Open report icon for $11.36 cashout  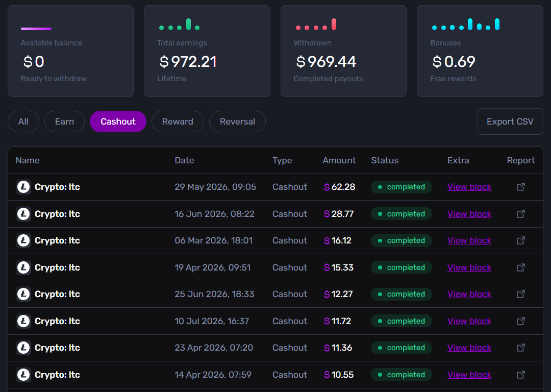click(521, 348)
